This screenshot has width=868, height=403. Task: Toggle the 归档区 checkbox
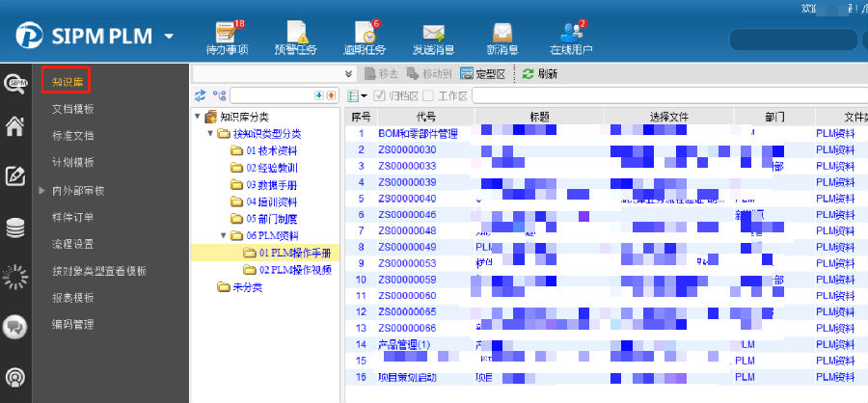[379, 95]
